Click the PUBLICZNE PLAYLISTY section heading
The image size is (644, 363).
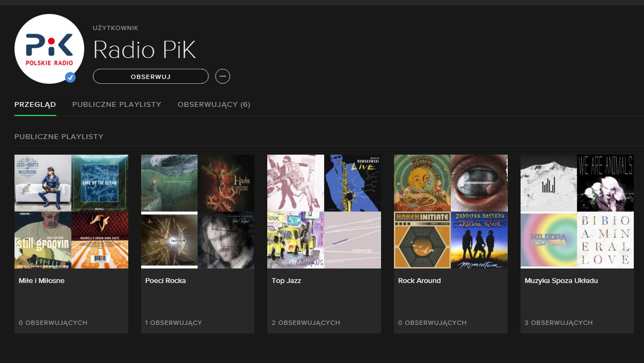click(x=59, y=137)
